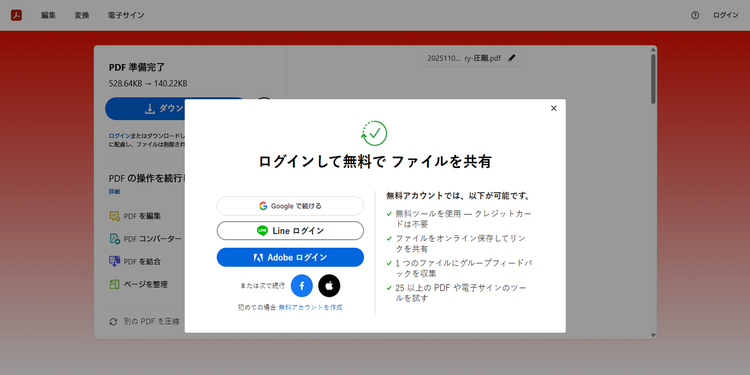Click the Adobe Acrobat logo icon
The image size is (750, 375).
point(16,15)
